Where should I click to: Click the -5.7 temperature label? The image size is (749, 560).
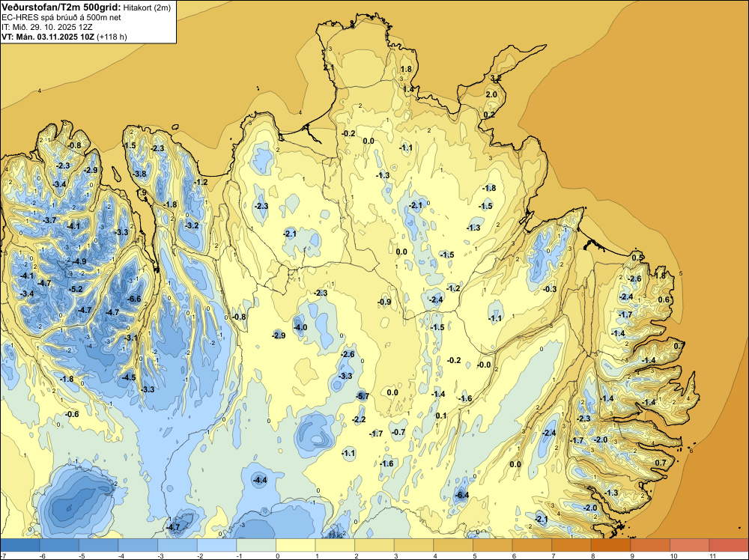(363, 396)
